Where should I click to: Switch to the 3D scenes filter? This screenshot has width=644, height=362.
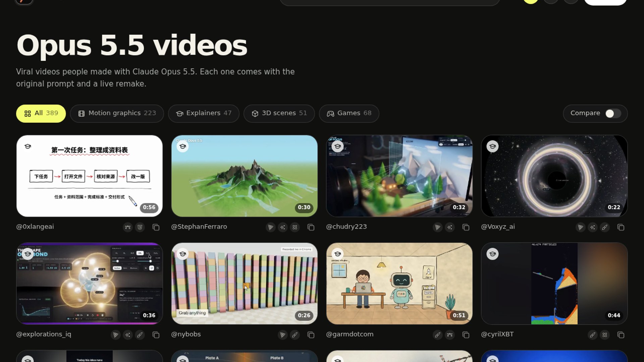click(279, 114)
